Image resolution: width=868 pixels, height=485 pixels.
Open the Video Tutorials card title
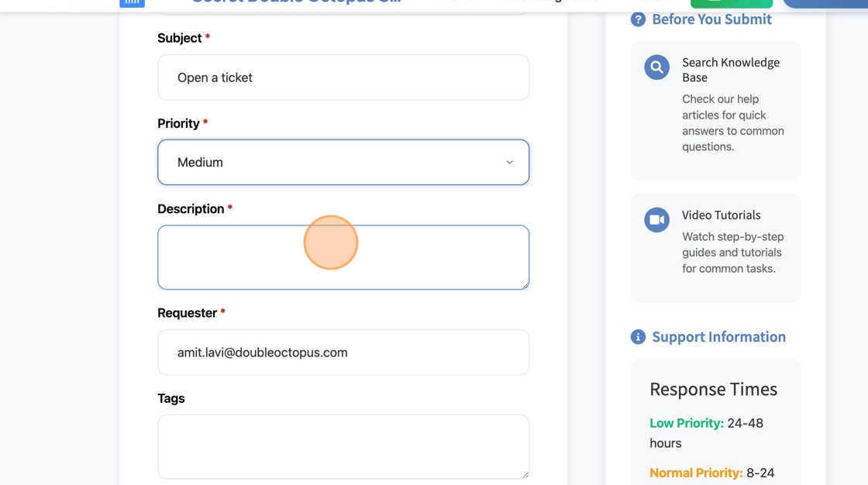coord(721,215)
